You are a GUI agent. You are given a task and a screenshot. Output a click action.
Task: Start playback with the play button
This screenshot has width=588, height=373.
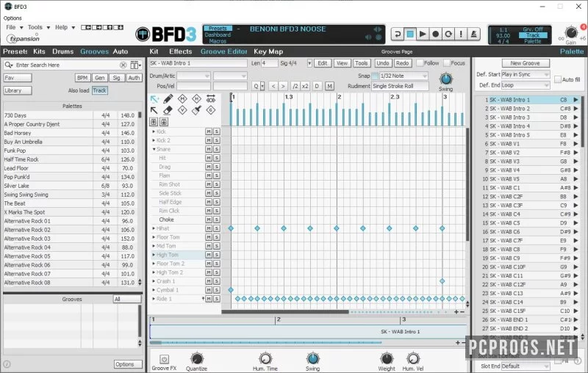click(423, 34)
